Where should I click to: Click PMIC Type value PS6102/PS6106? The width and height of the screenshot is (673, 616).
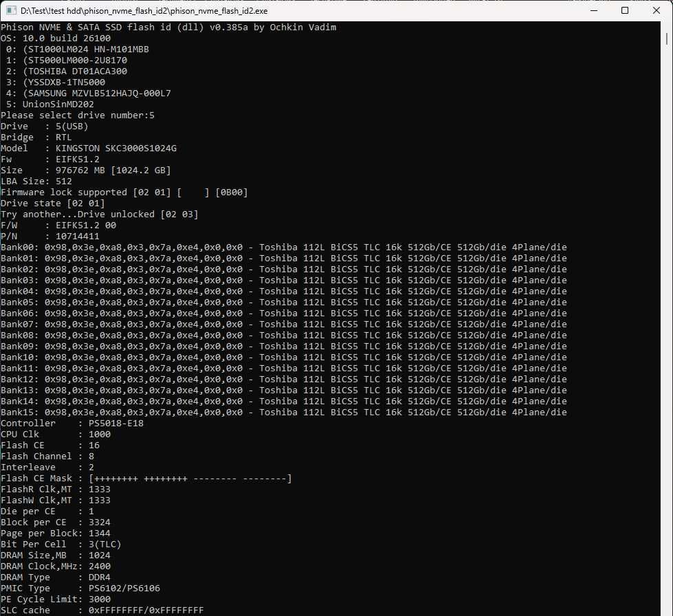click(124, 588)
